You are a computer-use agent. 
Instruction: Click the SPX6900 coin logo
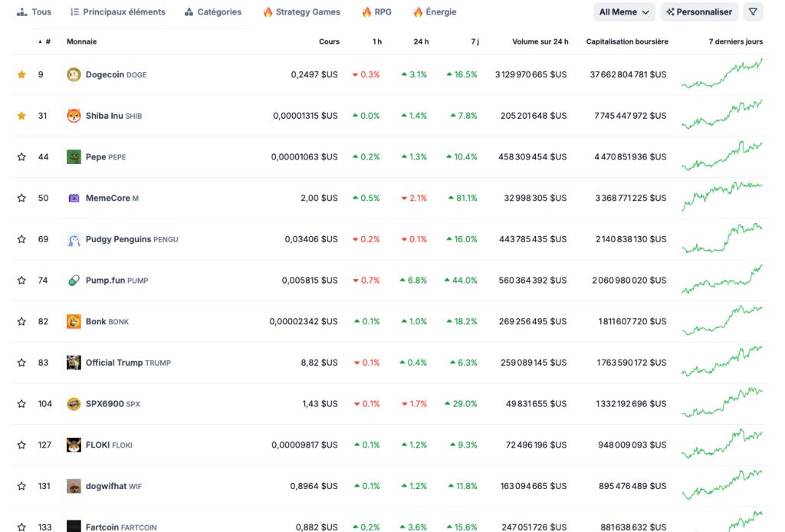tap(74, 404)
